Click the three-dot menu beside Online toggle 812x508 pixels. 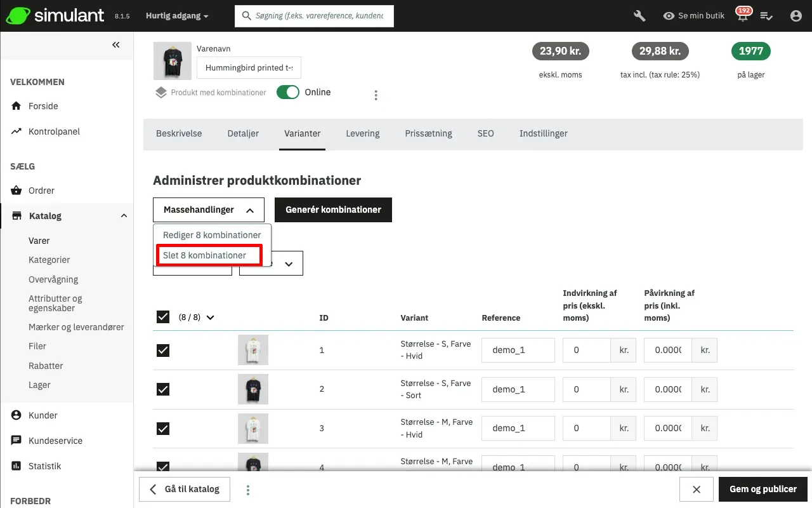[376, 95]
